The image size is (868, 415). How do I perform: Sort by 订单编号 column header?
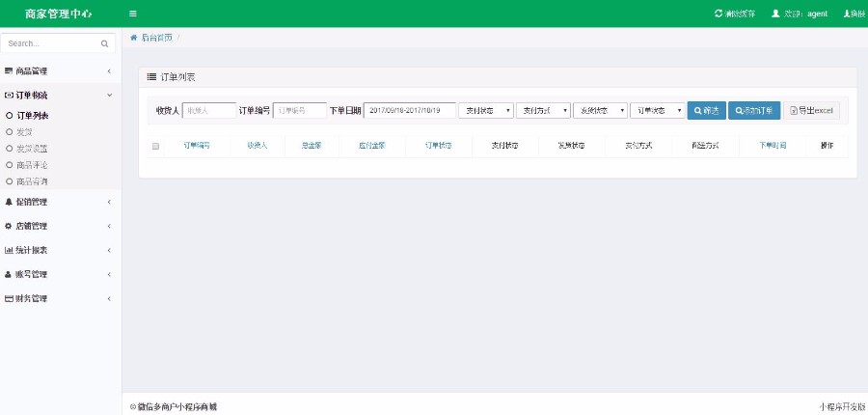click(197, 146)
